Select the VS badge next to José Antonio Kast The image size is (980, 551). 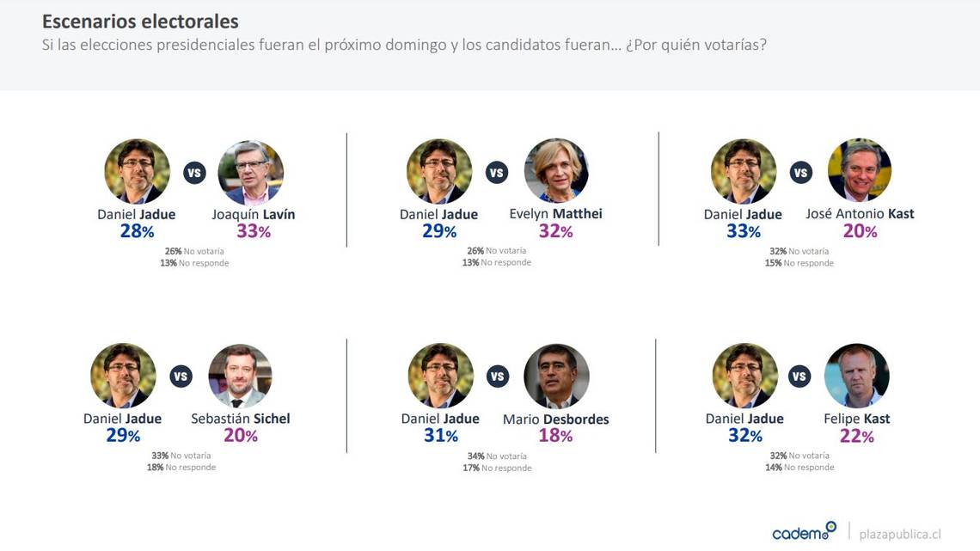coord(801,173)
